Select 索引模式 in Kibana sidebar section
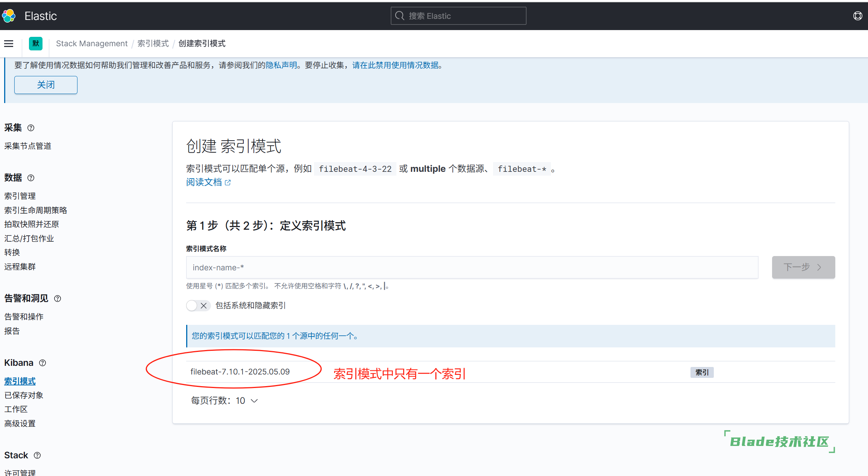This screenshot has height=476, width=868. tap(20, 381)
